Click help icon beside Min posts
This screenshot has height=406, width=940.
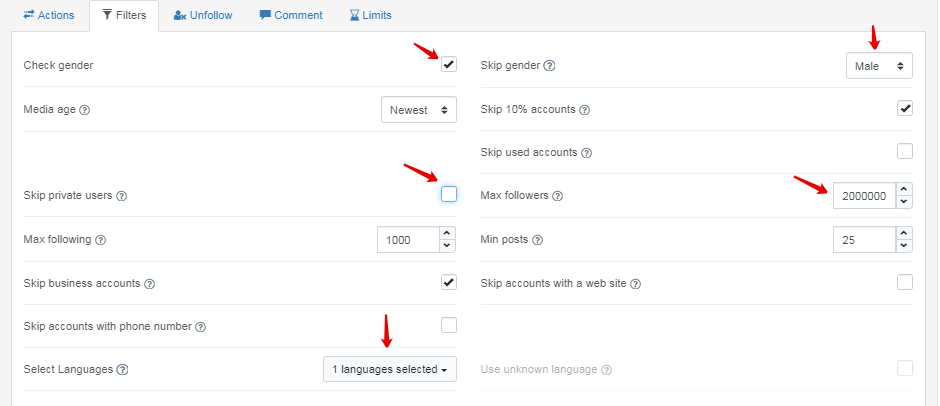538,240
